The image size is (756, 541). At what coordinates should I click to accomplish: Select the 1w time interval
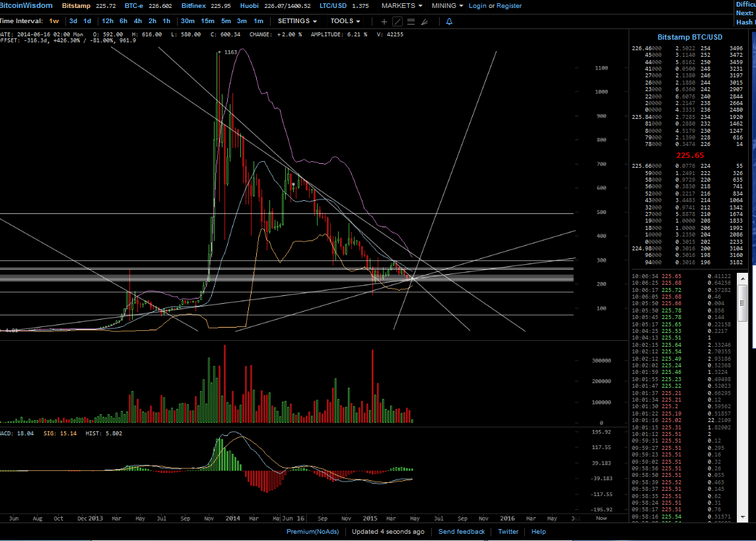click(x=54, y=21)
